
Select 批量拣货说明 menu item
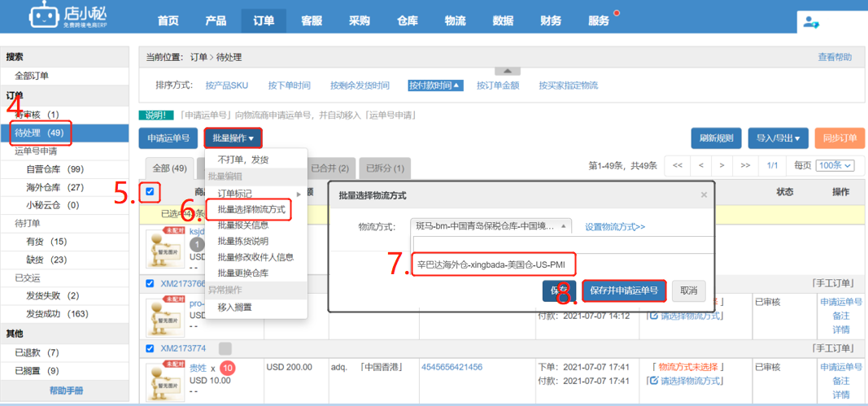(x=243, y=241)
